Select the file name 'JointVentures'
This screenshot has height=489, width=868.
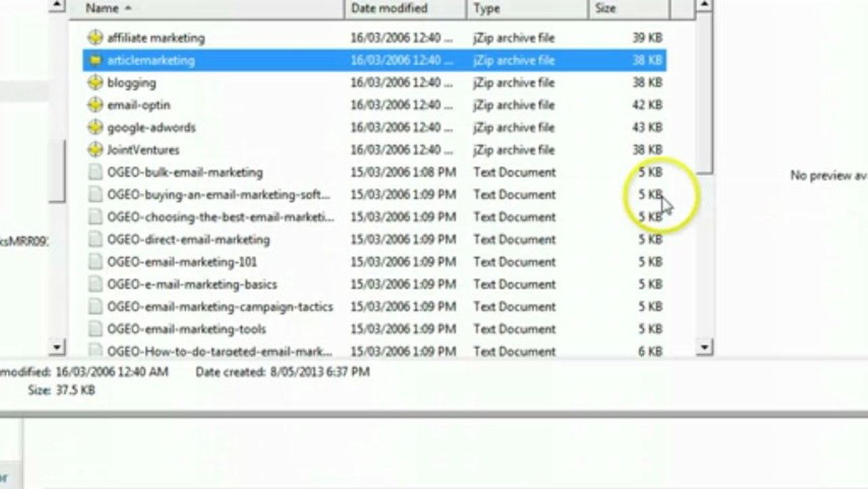click(143, 150)
